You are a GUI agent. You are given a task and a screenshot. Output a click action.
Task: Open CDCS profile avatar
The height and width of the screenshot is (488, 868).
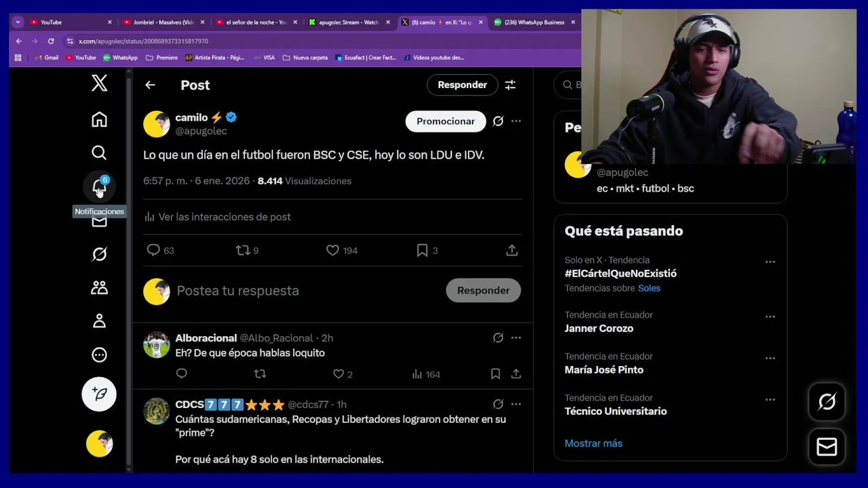point(156,411)
